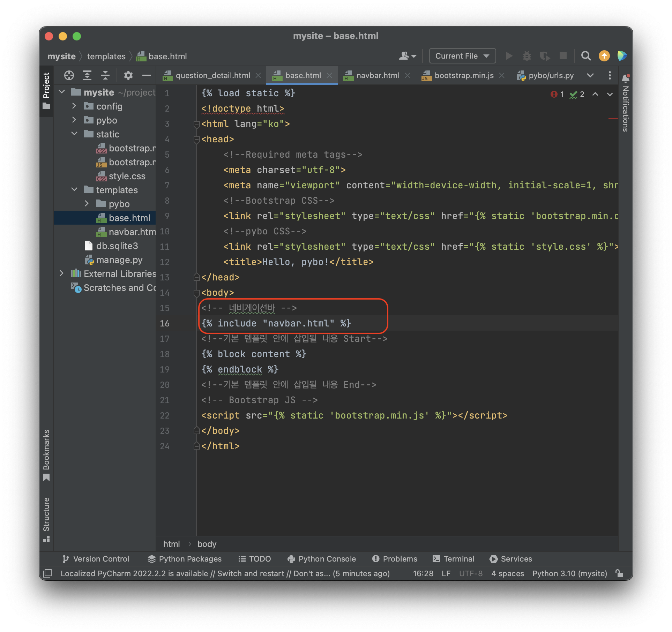Screen dimensions: 672x632
Task: Open the Terminal tool window
Action: coord(453,559)
